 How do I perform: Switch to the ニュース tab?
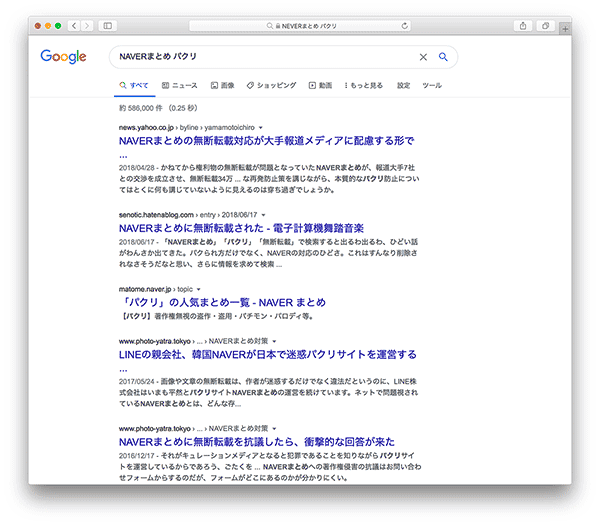(178, 86)
